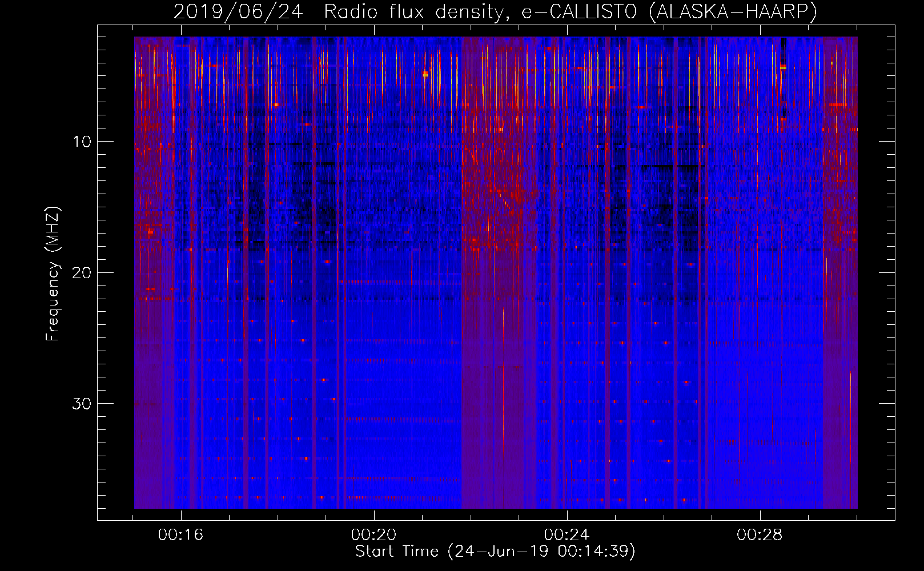This screenshot has height=571, width=924.
Task: Click the 00:24 time axis label
Action: [x=567, y=535]
